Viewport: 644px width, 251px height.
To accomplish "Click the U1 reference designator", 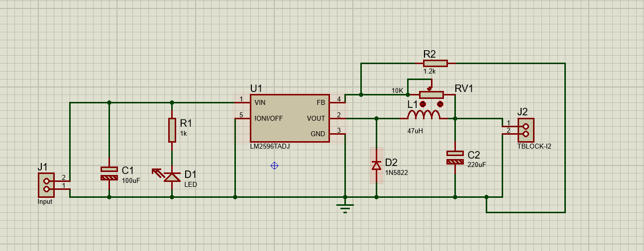I will pos(256,88).
